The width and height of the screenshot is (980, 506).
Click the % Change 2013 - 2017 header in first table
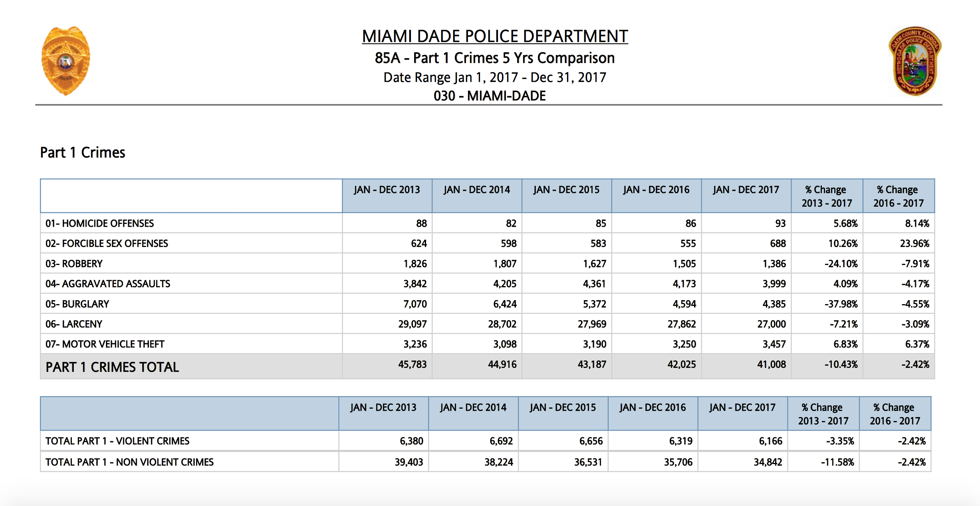pos(827,196)
